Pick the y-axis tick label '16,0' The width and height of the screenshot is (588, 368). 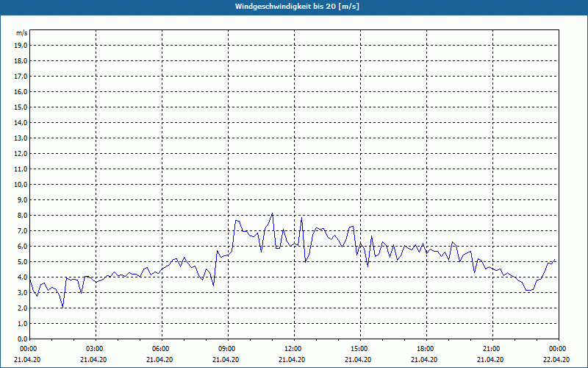[21, 91]
